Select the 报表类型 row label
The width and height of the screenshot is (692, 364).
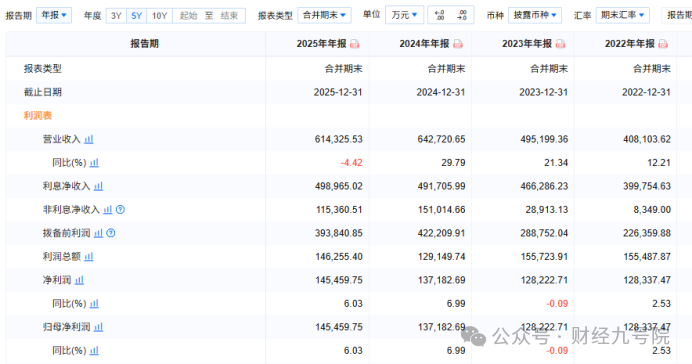coord(43,69)
